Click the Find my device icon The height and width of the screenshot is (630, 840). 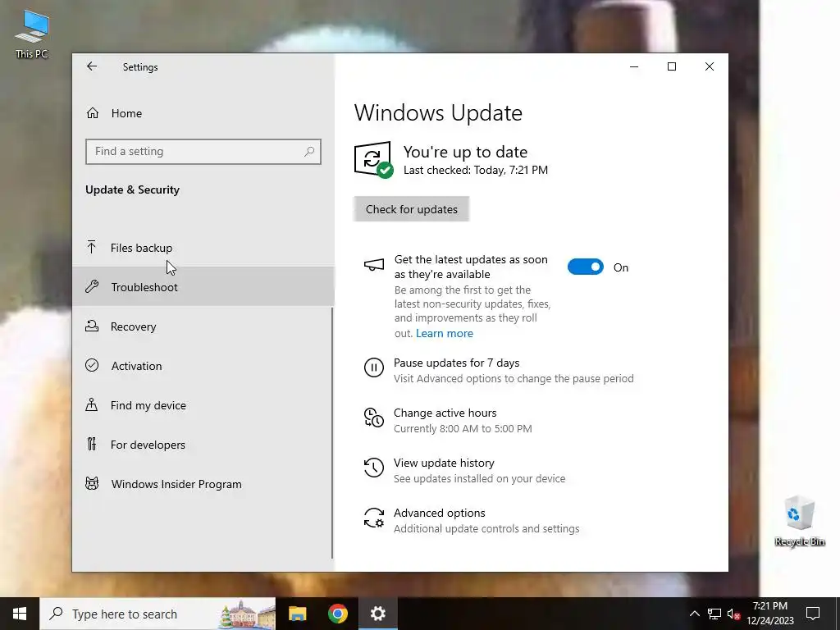[x=92, y=404]
